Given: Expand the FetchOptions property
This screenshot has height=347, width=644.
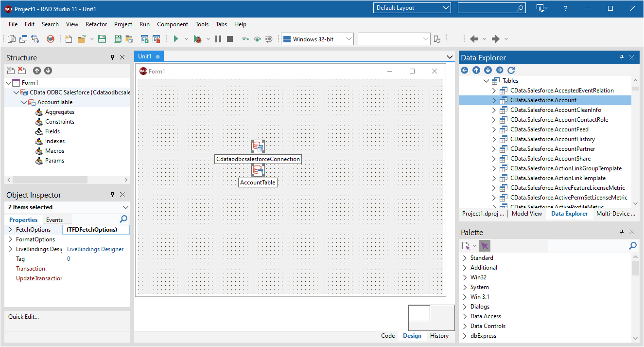Looking at the screenshot, I should [11, 229].
